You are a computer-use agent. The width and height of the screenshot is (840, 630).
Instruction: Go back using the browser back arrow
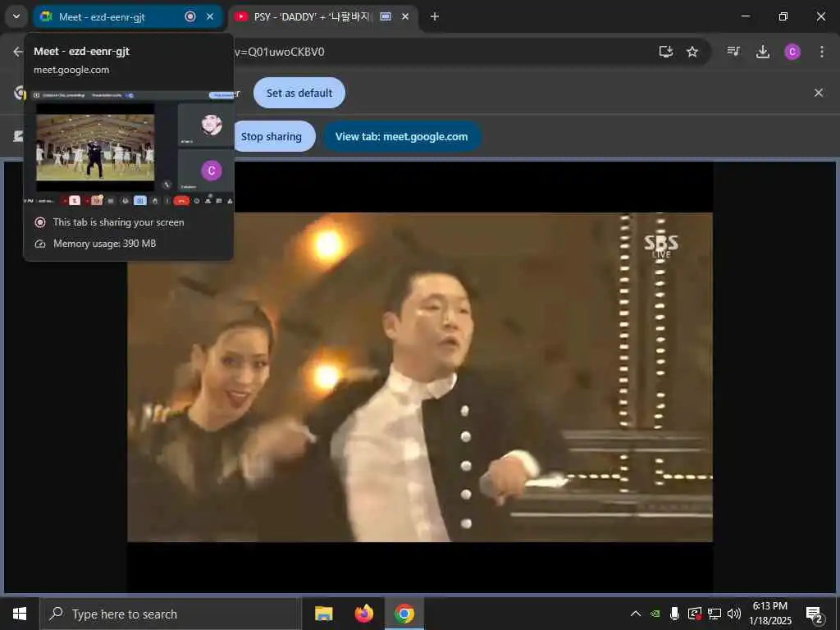click(18, 52)
